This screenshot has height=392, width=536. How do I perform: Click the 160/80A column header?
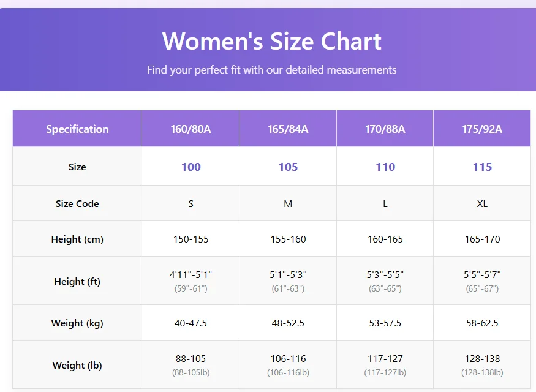191,129
